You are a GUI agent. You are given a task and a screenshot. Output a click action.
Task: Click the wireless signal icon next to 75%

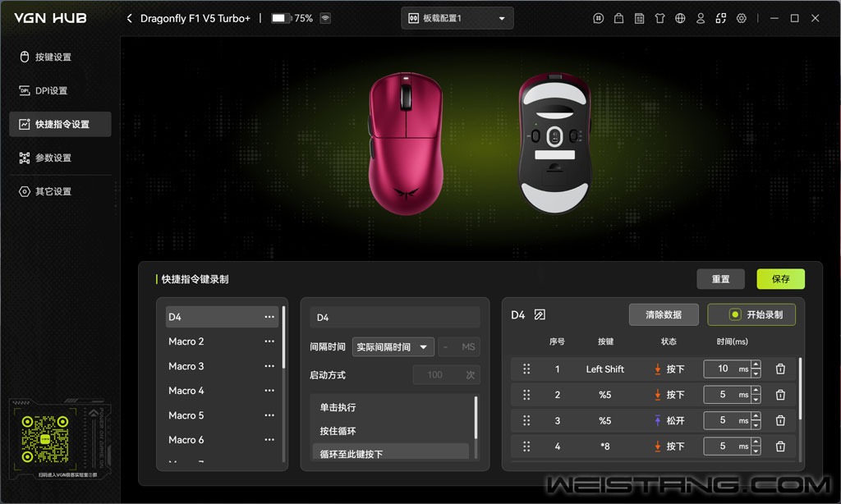[x=325, y=18]
